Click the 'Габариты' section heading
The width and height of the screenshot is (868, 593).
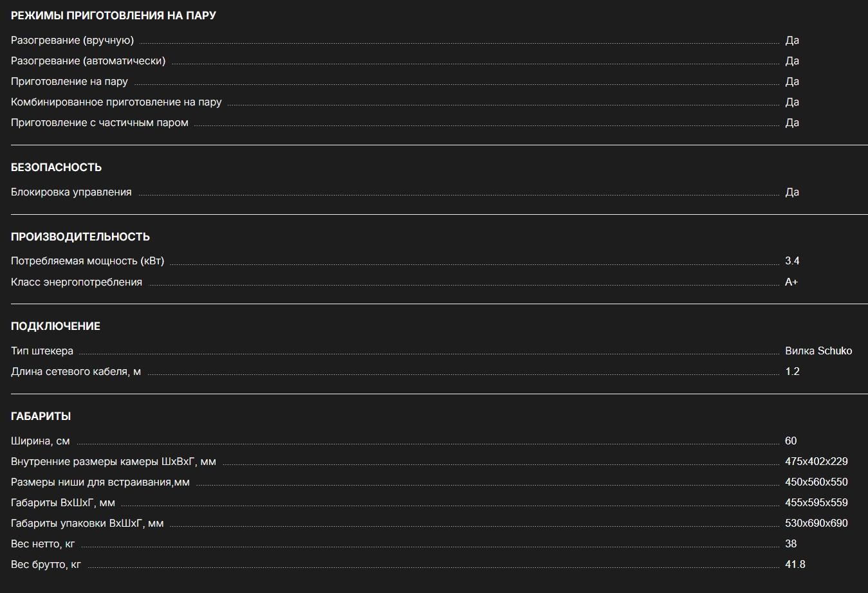click(41, 416)
